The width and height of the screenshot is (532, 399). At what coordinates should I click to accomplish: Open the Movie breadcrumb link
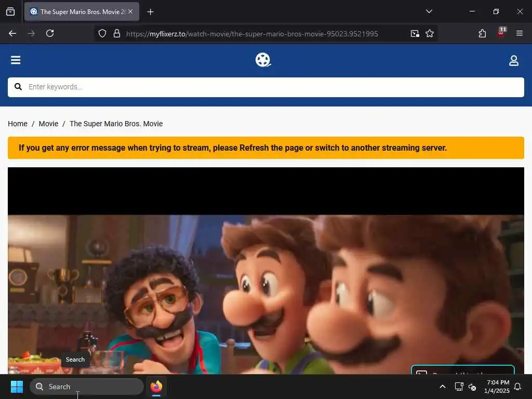click(48, 124)
